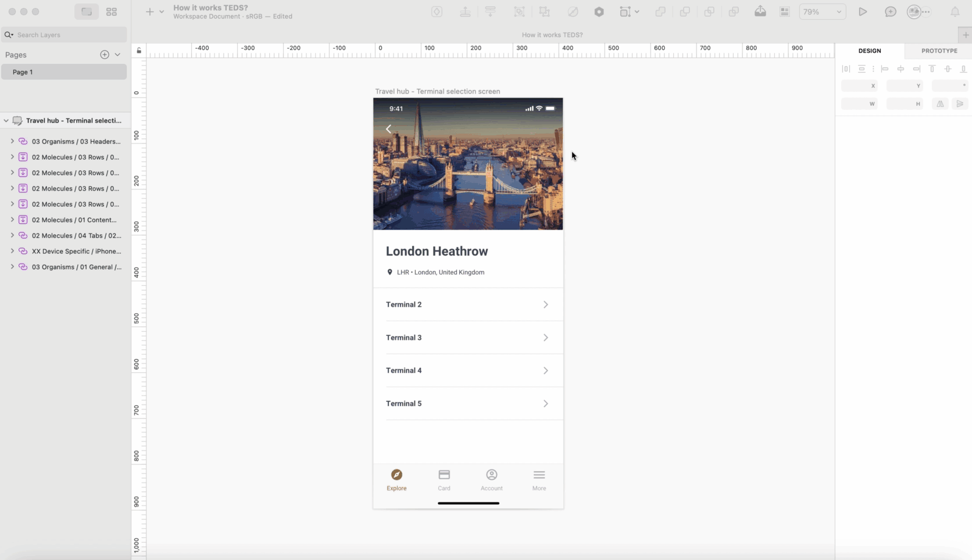Viewport: 972px width, 560px height.
Task: Click the Intersect boolean operation icon
Action: pyautogui.click(x=709, y=12)
